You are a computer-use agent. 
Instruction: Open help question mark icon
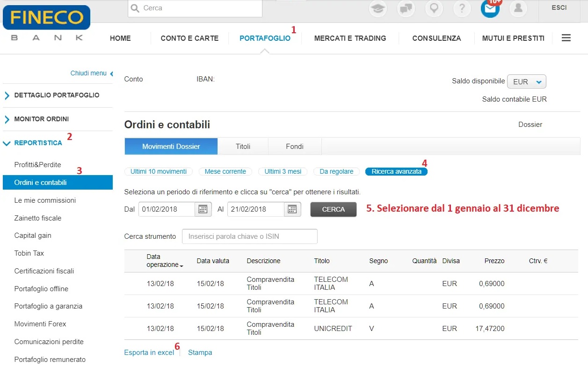pyautogui.click(x=462, y=9)
